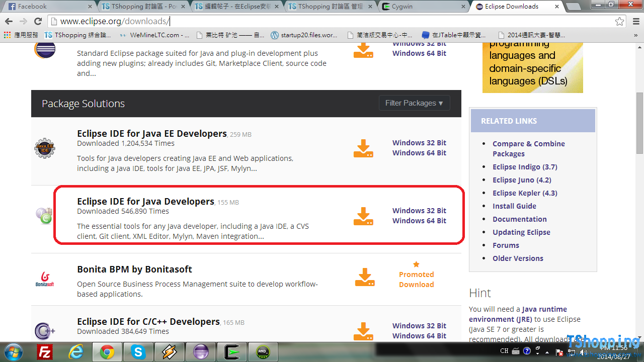Open the Install Guide link
644x362 pixels.
click(x=514, y=206)
